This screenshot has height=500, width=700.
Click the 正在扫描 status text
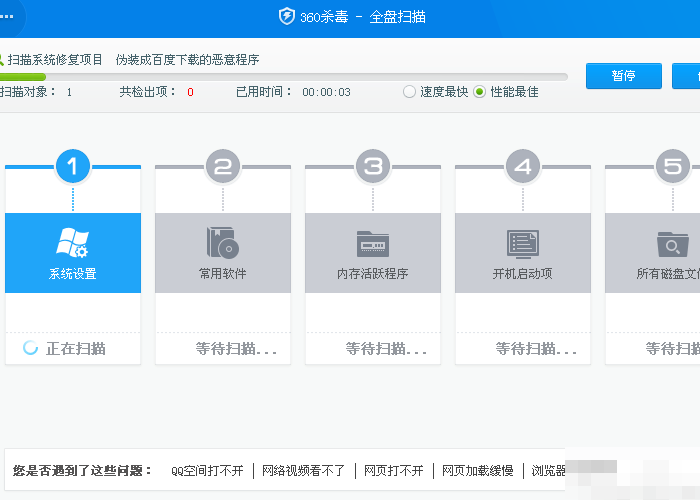(x=76, y=349)
